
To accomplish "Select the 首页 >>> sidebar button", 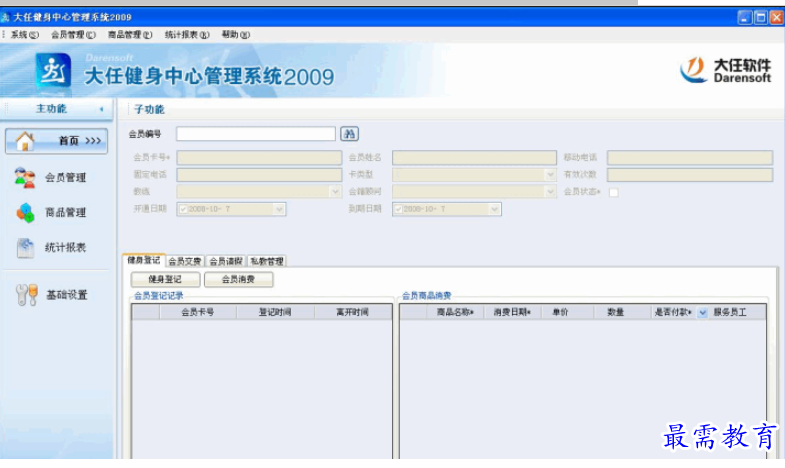I will point(57,141).
